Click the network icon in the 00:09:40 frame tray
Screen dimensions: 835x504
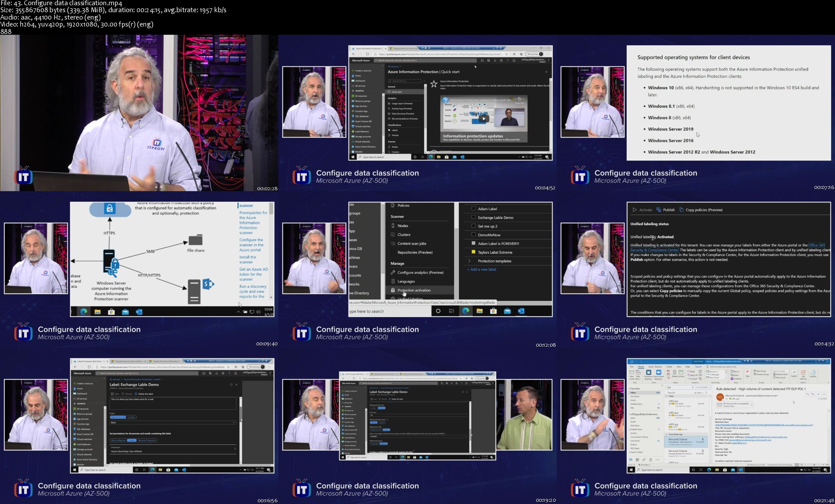pos(252,312)
